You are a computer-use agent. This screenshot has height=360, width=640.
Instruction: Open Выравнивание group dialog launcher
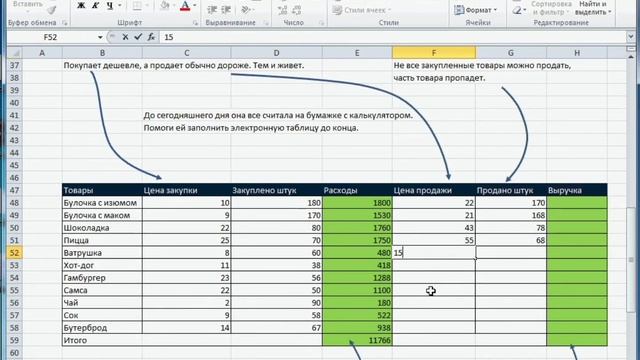(265, 23)
